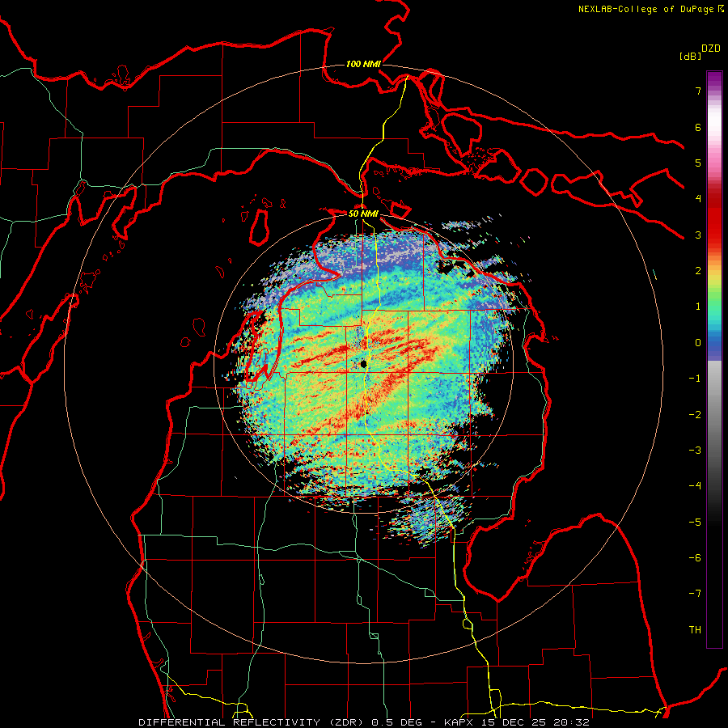Click the -1 value on the color scale

pyautogui.click(x=695, y=379)
